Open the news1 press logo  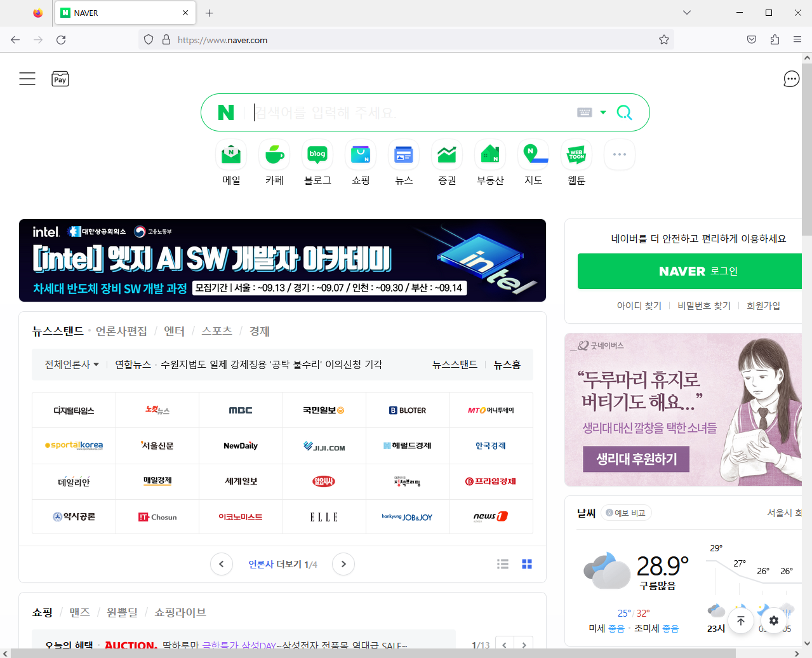(491, 517)
